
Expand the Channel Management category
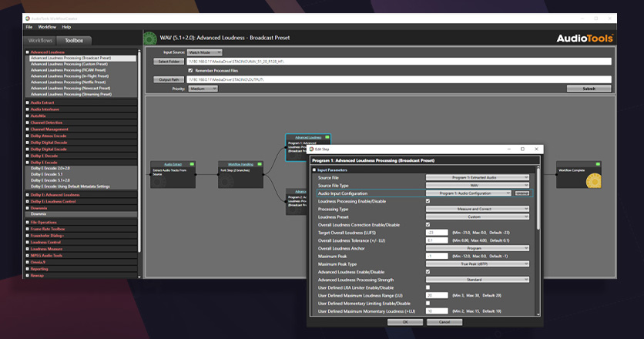[28, 129]
